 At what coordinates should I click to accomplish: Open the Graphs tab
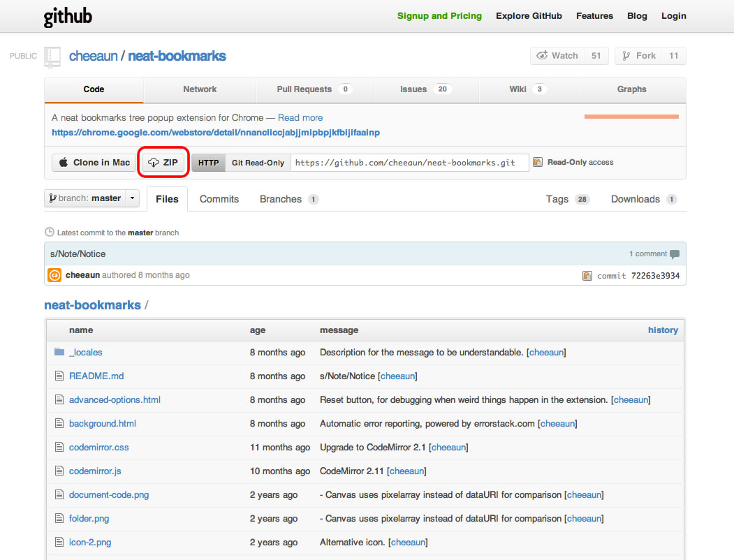click(631, 89)
